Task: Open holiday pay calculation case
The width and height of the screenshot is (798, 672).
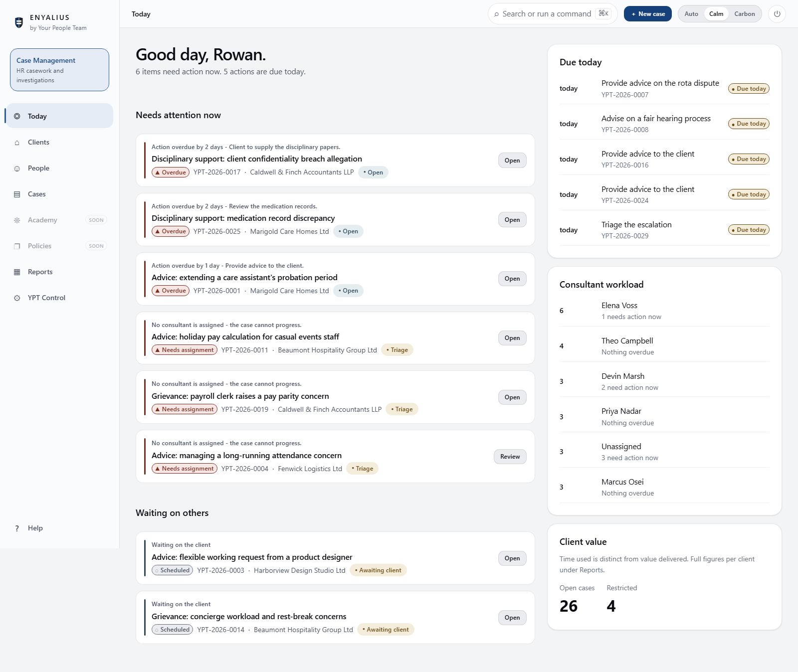Action: point(512,338)
